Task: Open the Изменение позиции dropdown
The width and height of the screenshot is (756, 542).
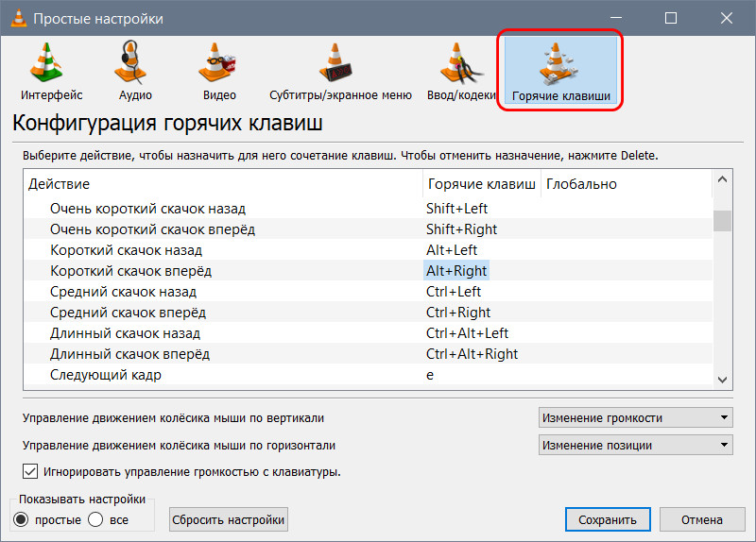Action: [x=635, y=445]
